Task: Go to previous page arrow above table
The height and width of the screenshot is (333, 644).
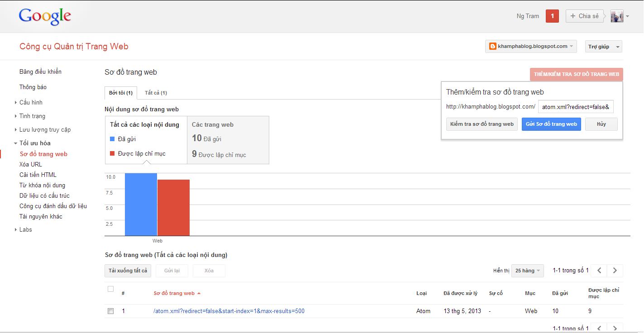Action: click(x=599, y=271)
